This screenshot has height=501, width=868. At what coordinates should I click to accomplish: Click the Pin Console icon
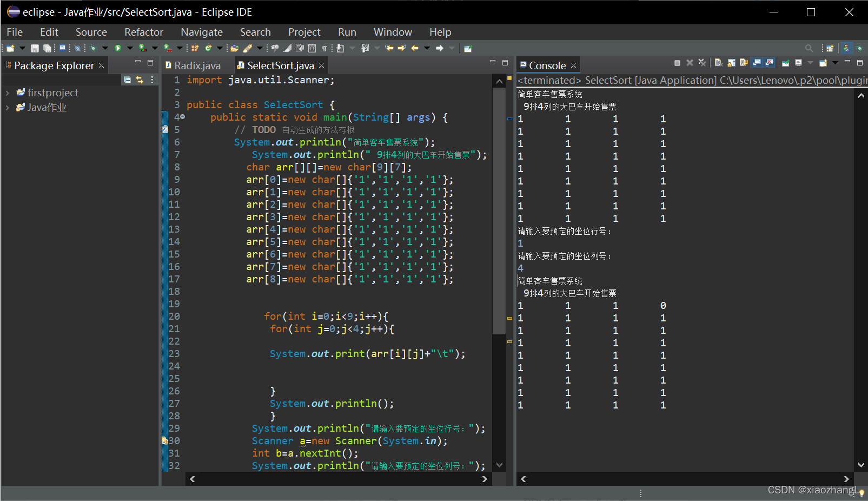pos(785,63)
